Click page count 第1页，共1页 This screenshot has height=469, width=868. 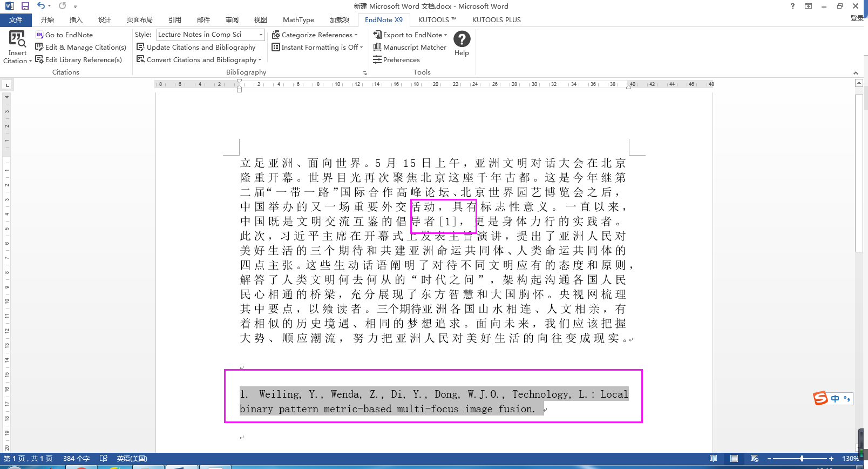tap(28, 459)
